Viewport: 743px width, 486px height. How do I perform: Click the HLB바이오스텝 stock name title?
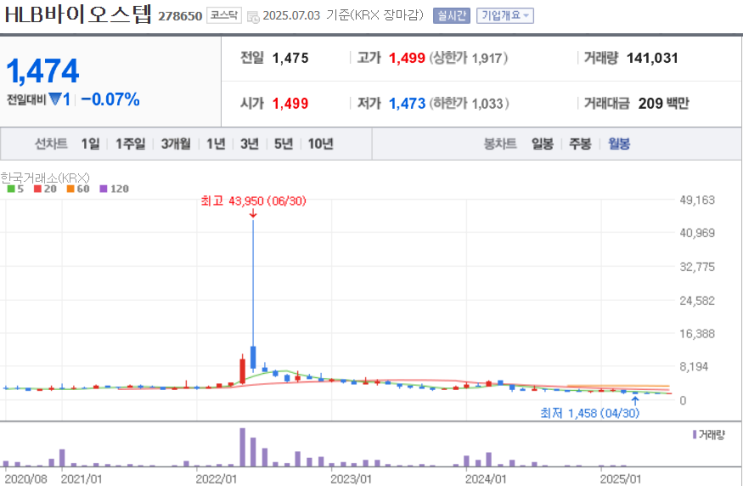tap(78, 15)
